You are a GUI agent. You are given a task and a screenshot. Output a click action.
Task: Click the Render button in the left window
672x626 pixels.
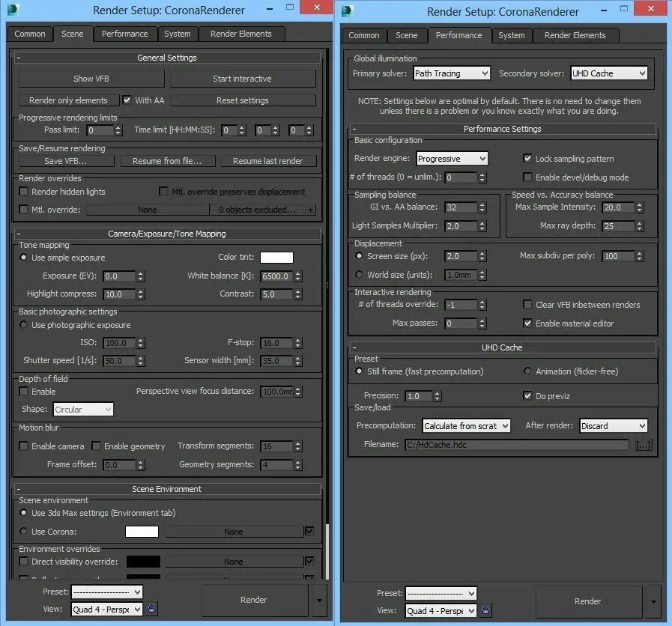coord(254,600)
